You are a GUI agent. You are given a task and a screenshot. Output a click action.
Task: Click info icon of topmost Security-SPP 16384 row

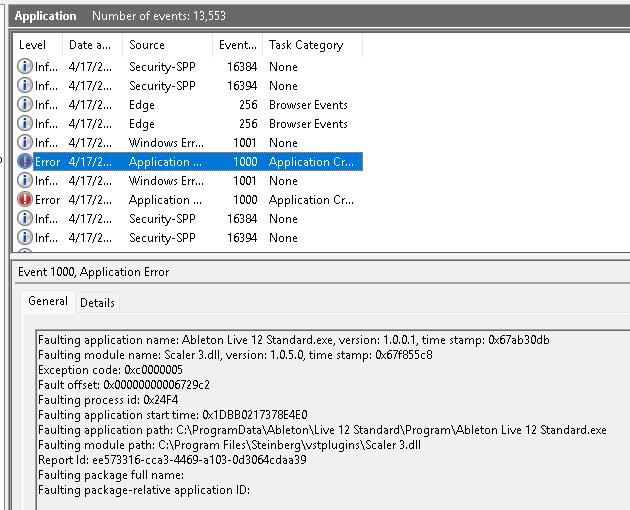tap(25, 66)
